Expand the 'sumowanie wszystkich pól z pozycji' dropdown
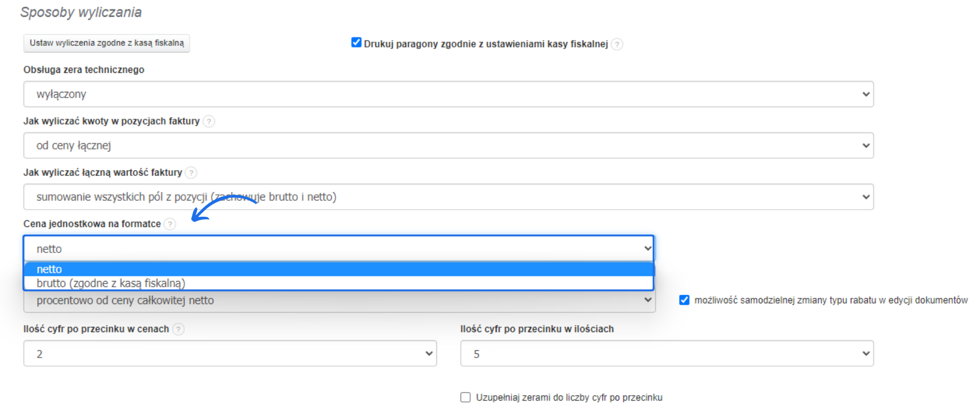 click(448, 197)
